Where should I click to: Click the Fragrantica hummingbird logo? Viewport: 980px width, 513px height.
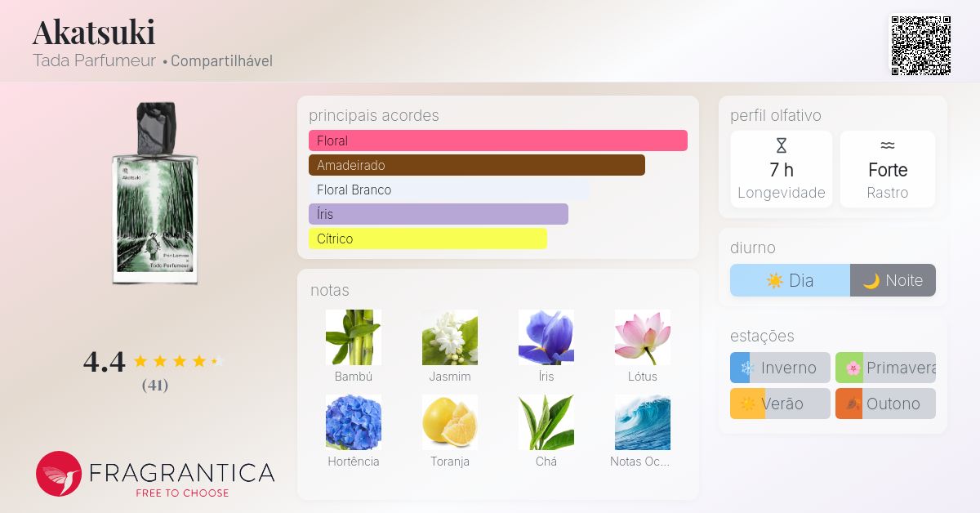click(x=59, y=474)
